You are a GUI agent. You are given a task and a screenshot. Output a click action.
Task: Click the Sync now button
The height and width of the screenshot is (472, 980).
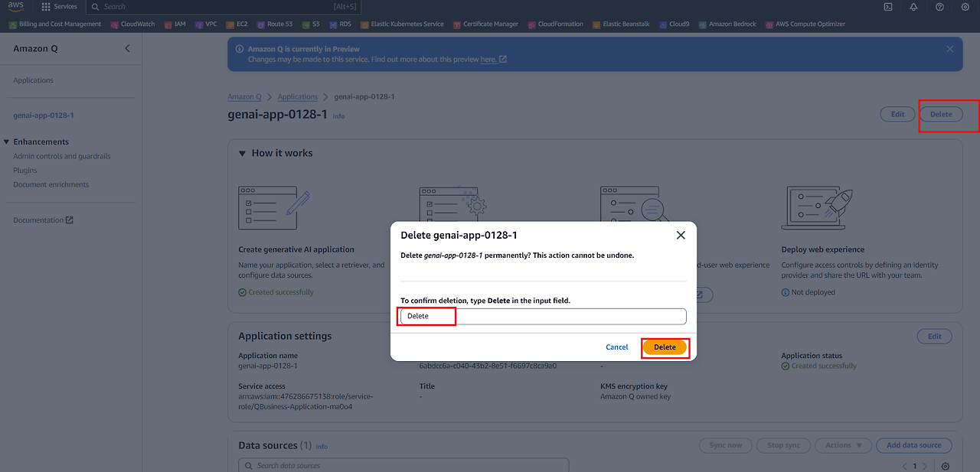[x=726, y=445]
